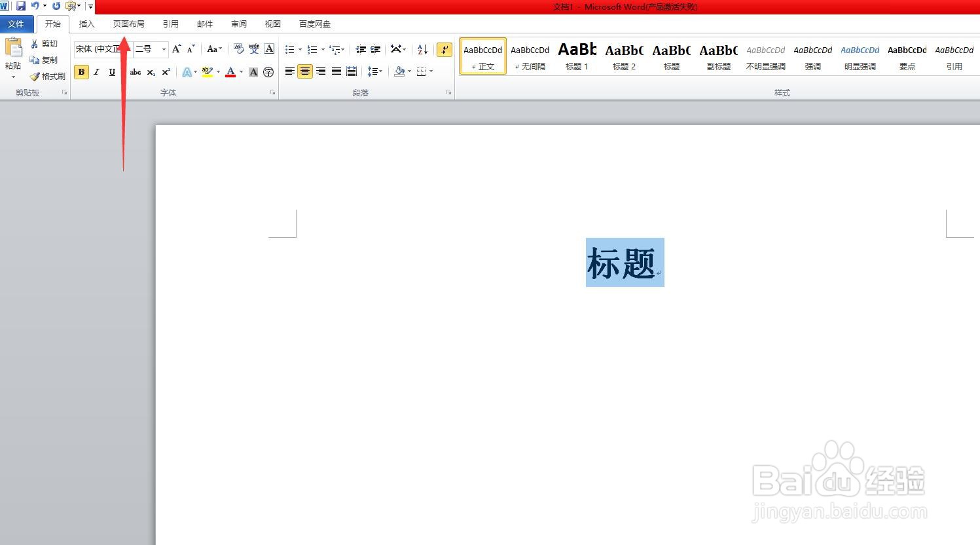Image resolution: width=980 pixels, height=545 pixels.
Task: Increase indent icon
Action: 376,49
